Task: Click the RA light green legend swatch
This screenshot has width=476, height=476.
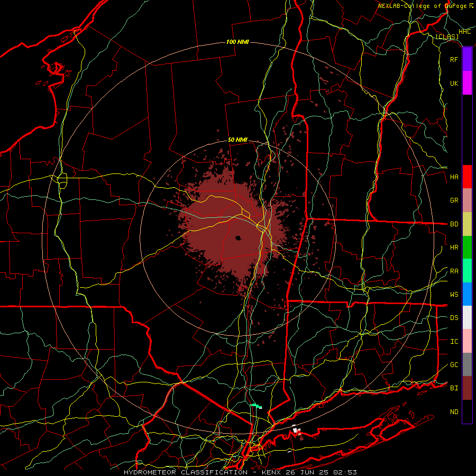Action: click(467, 271)
